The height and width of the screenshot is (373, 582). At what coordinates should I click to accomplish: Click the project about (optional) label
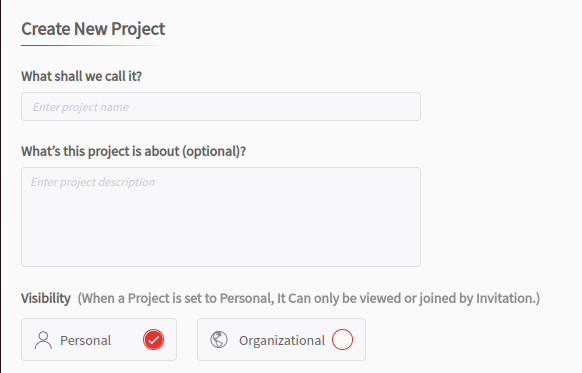click(134, 151)
